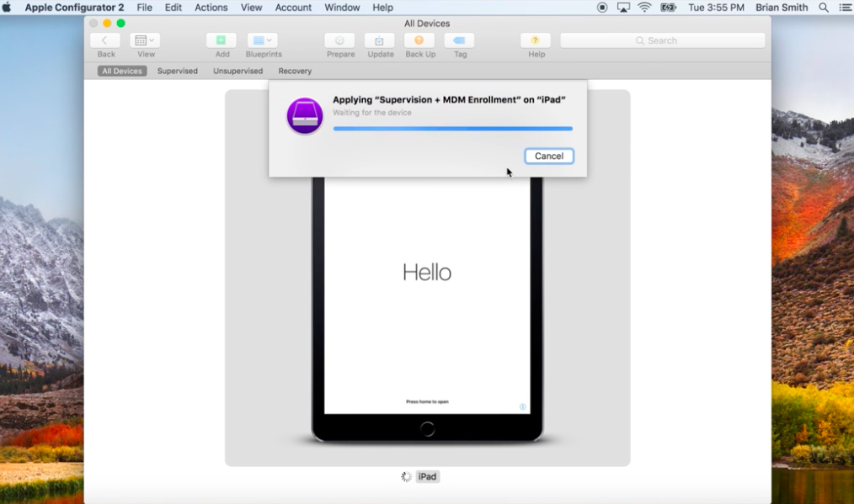Click the Prepare toolbar icon
The width and height of the screenshot is (854, 504).
339,40
